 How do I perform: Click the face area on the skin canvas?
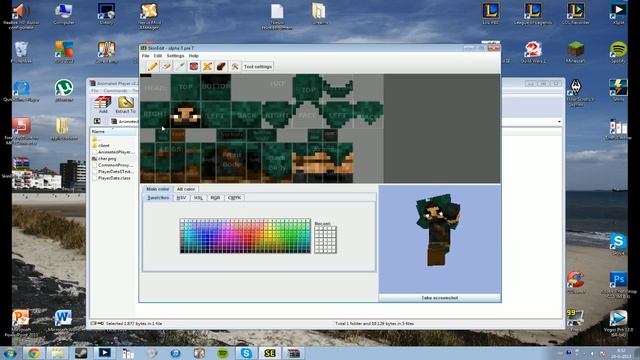(x=185, y=115)
